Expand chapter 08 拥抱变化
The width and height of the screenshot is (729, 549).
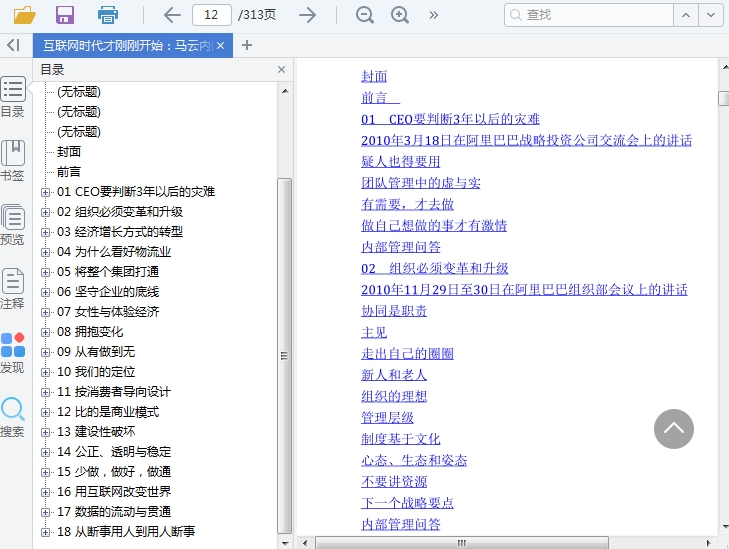click(x=45, y=332)
